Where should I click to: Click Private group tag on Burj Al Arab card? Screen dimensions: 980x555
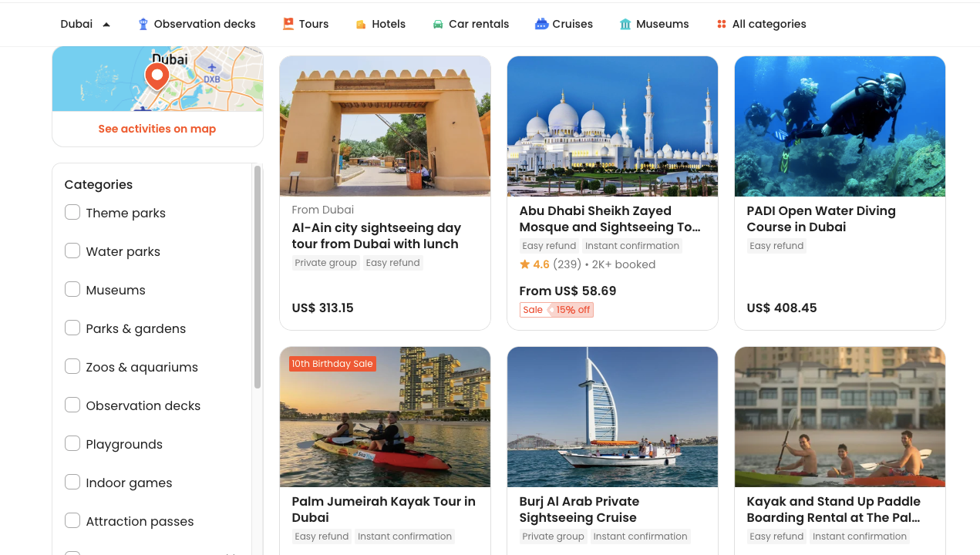[x=553, y=536]
